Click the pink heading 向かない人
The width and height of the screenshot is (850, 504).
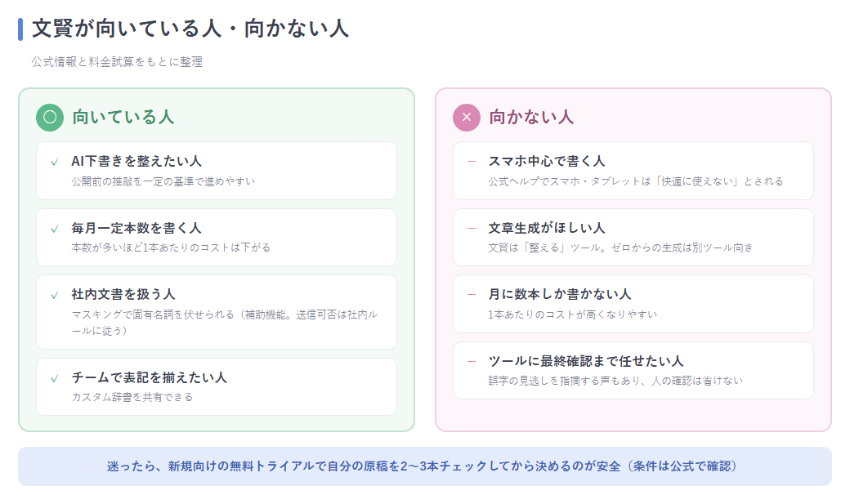531,117
